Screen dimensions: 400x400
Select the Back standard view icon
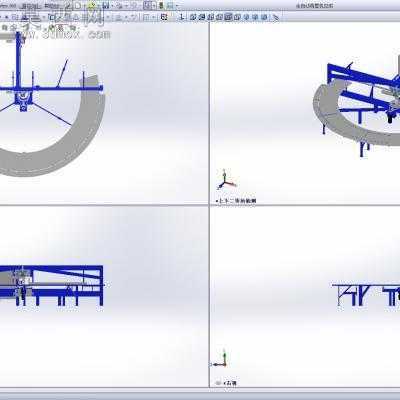pos(201,17)
